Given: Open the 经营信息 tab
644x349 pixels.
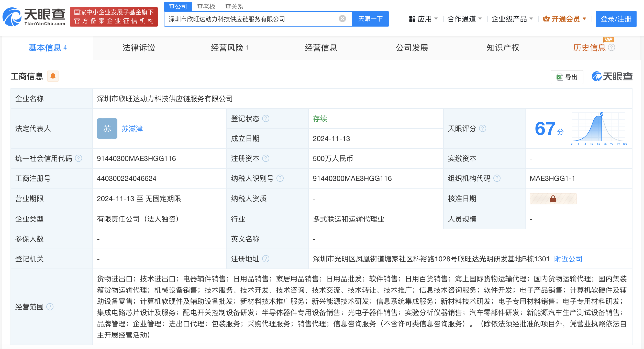Looking at the screenshot, I should 321,48.
